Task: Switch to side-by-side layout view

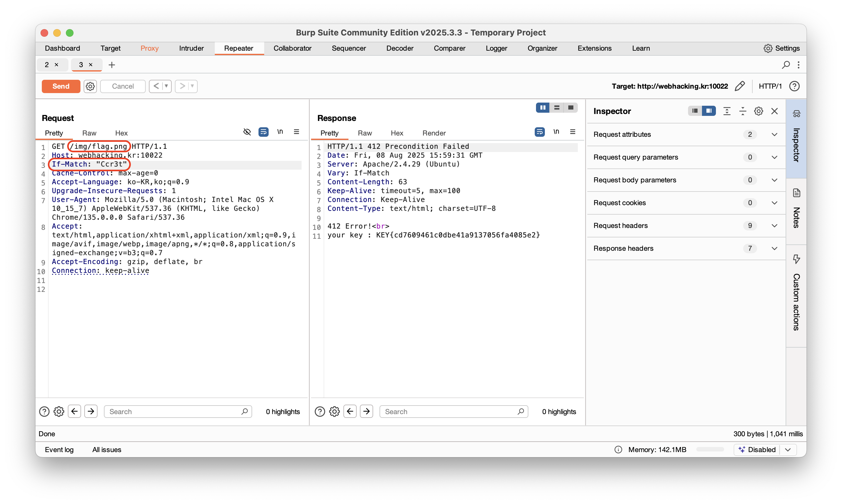Action: [543, 108]
